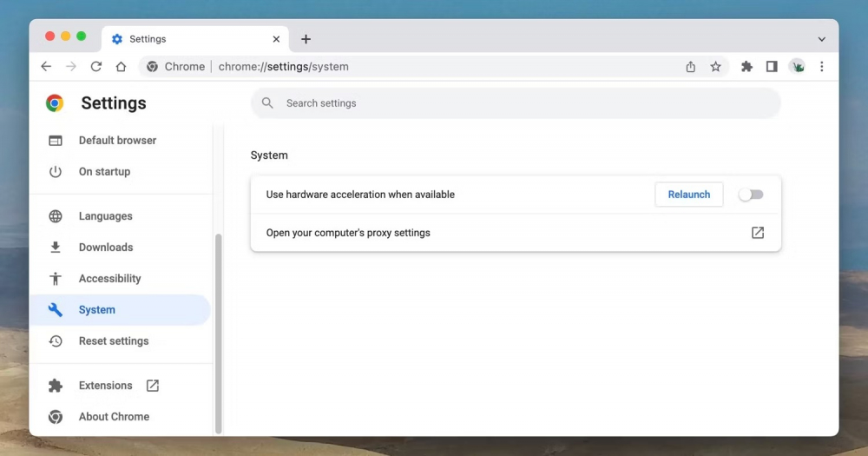The image size is (868, 456).
Task: Select Accessibility in the sidebar
Action: [109, 279]
